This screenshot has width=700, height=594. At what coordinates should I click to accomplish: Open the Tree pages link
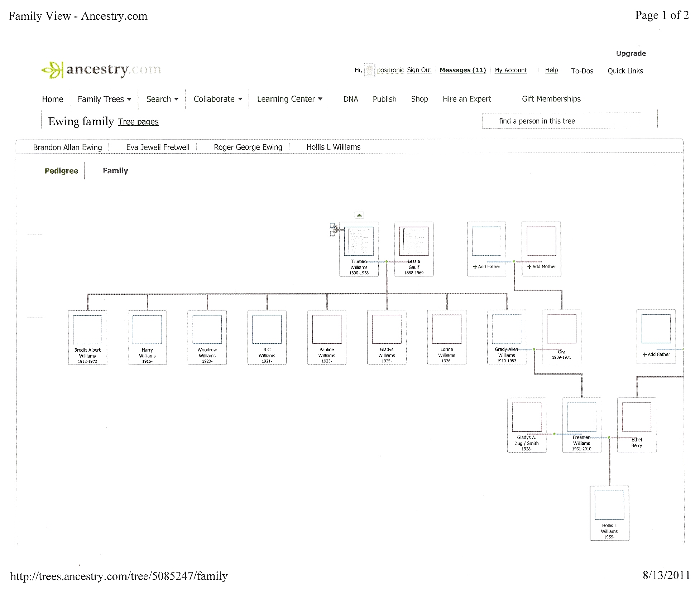pyautogui.click(x=138, y=122)
